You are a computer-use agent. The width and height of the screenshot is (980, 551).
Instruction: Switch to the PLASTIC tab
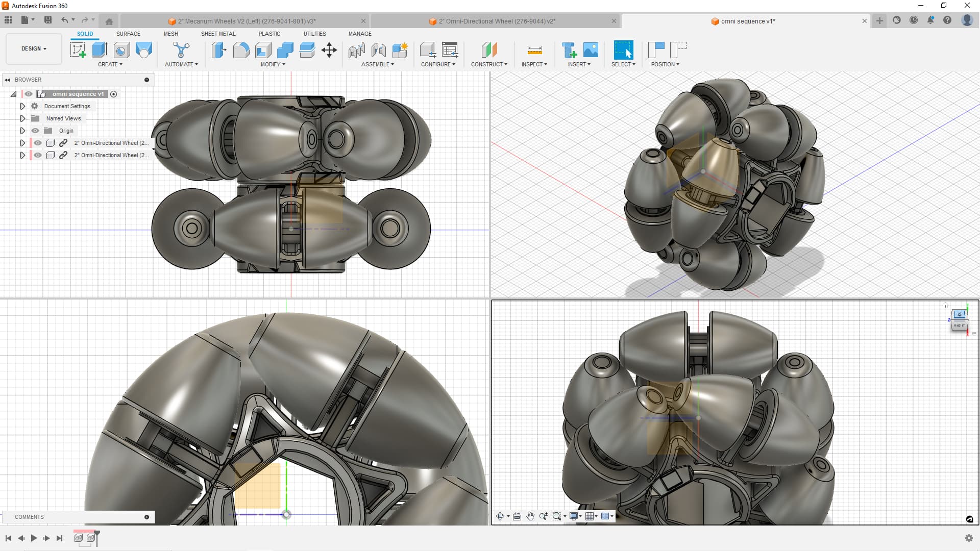point(269,34)
